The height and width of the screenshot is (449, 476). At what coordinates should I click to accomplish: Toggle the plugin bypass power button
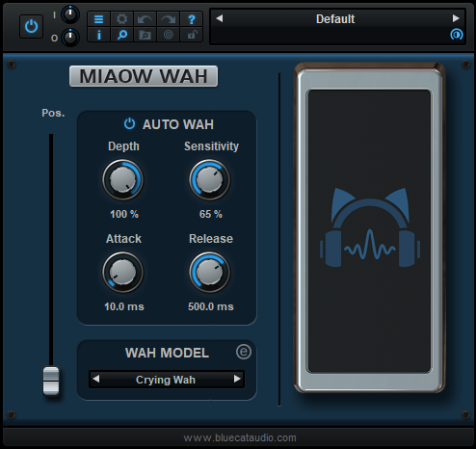(x=31, y=26)
